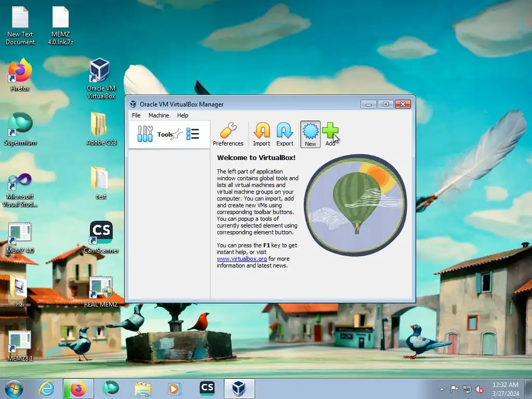
Task: Open the File menu
Action: tap(136, 115)
